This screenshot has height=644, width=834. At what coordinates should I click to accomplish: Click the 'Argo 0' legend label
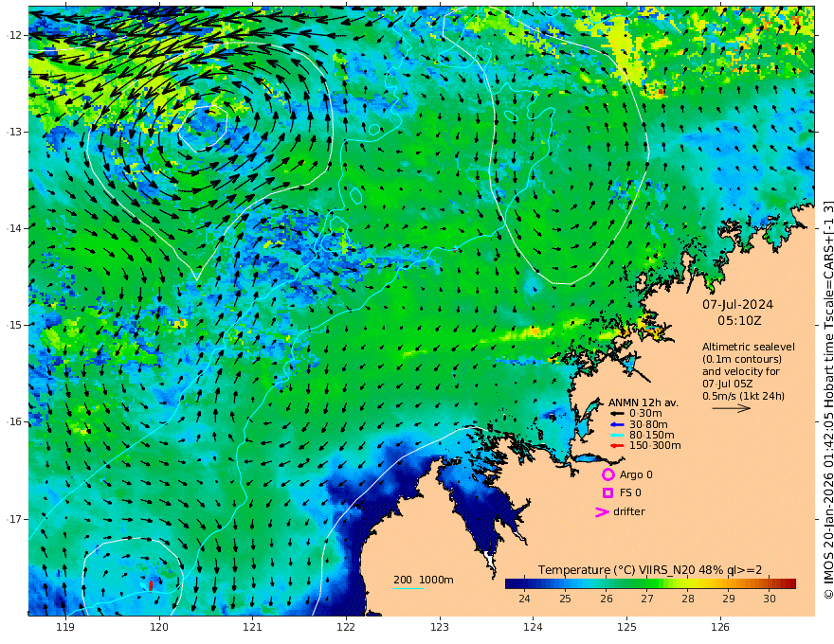point(636,474)
